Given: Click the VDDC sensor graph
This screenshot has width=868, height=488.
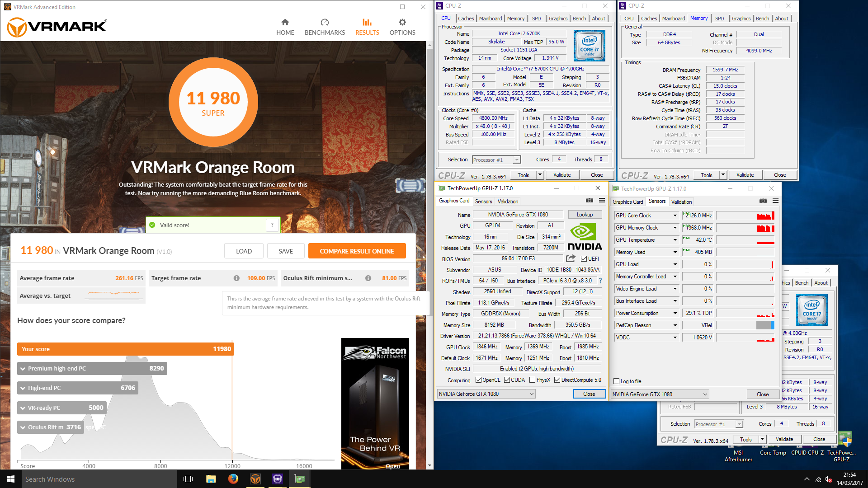Looking at the screenshot, I should 745,338.
